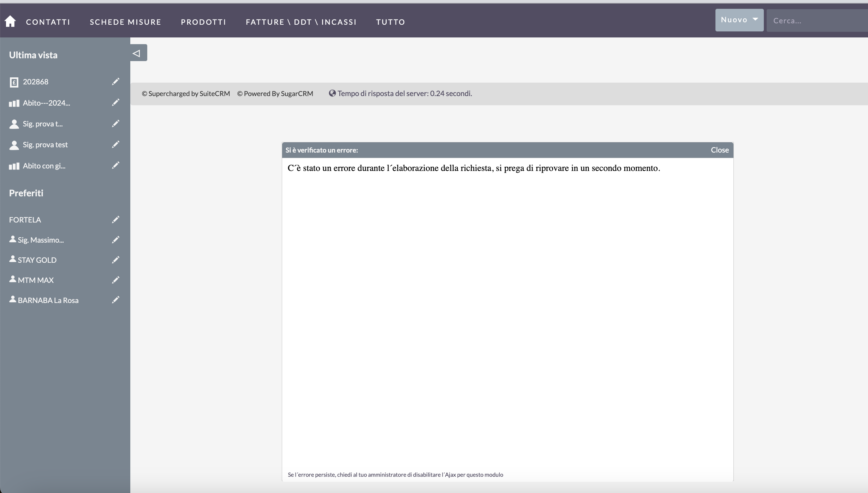This screenshot has width=868, height=493.
Task: Click the SCHEDE MISURE icon in navbar
Action: 125,22
